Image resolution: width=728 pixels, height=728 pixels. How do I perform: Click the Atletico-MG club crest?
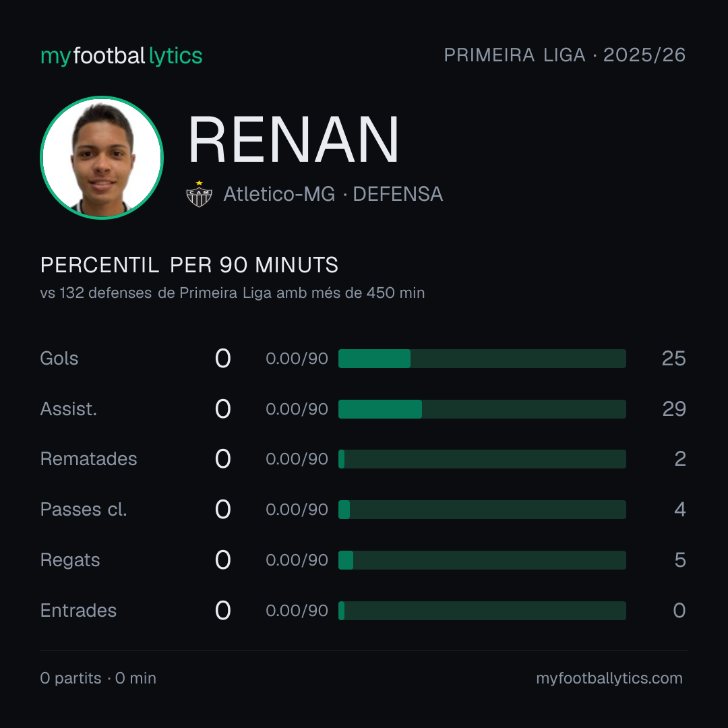coord(199,193)
